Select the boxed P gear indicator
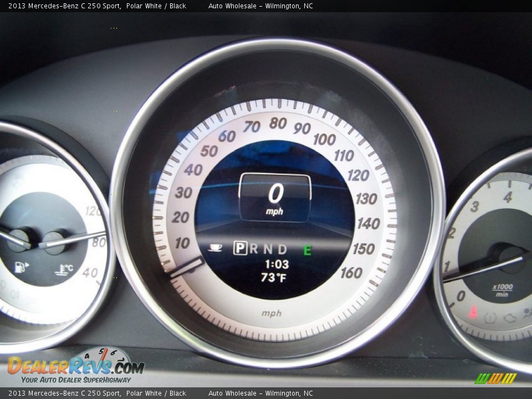 pos(240,248)
